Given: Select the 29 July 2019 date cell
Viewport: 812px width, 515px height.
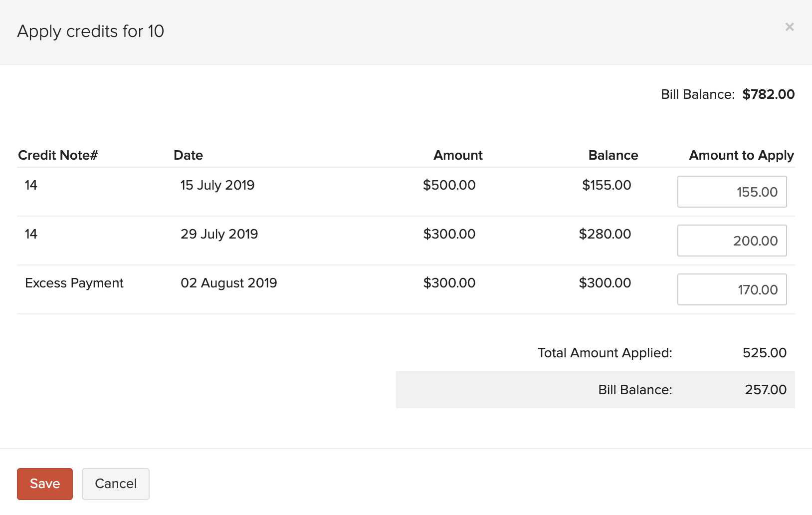Looking at the screenshot, I should pos(219,234).
